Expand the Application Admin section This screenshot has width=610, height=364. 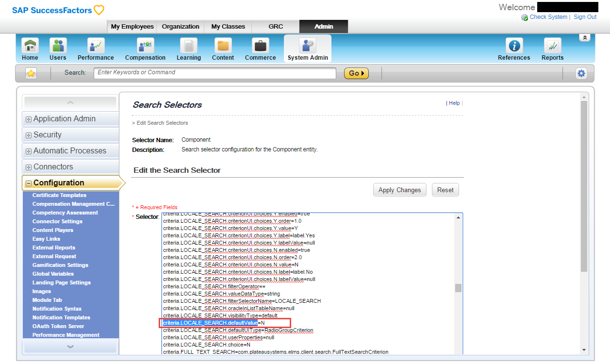pos(70,119)
